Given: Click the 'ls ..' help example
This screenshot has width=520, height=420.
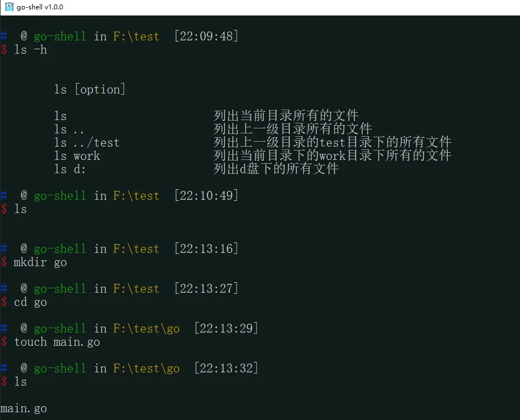Looking at the screenshot, I should [69, 129].
